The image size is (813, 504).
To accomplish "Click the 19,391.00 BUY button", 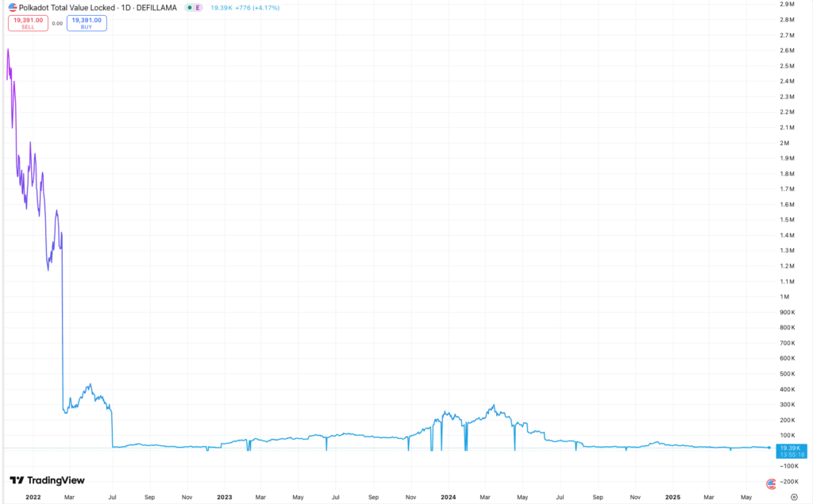I will point(87,23).
